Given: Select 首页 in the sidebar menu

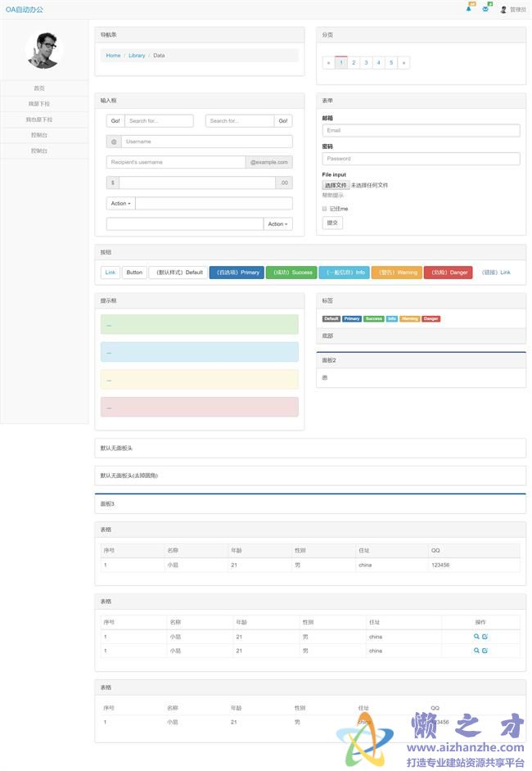Looking at the screenshot, I should (39, 88).
